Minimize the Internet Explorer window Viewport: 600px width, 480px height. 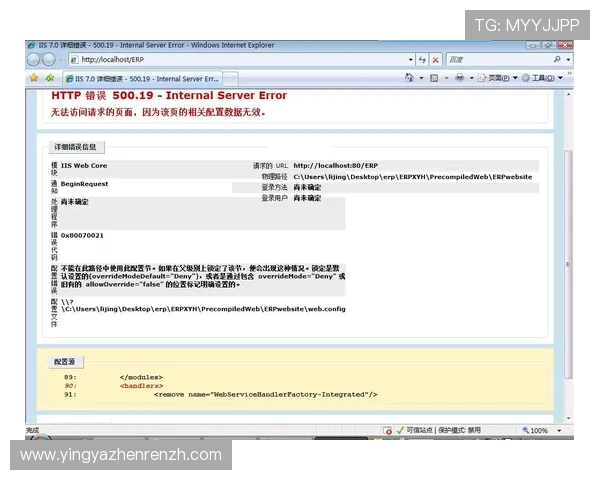532,45
